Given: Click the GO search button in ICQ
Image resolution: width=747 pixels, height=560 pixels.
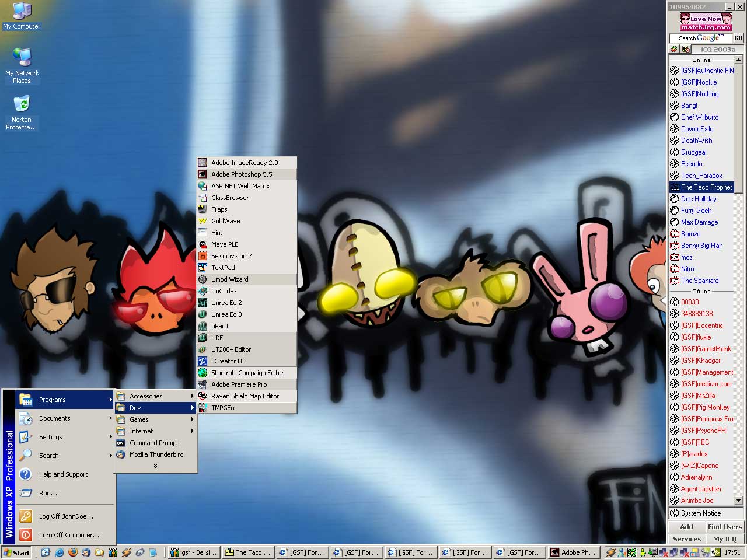Looking at the screenshot, I should coord(738,38).
